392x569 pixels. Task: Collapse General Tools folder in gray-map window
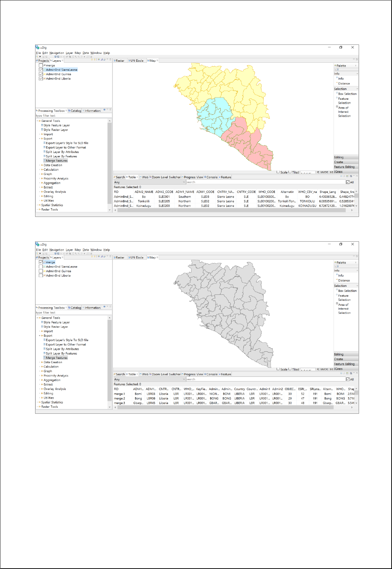(x=37, y=318)
